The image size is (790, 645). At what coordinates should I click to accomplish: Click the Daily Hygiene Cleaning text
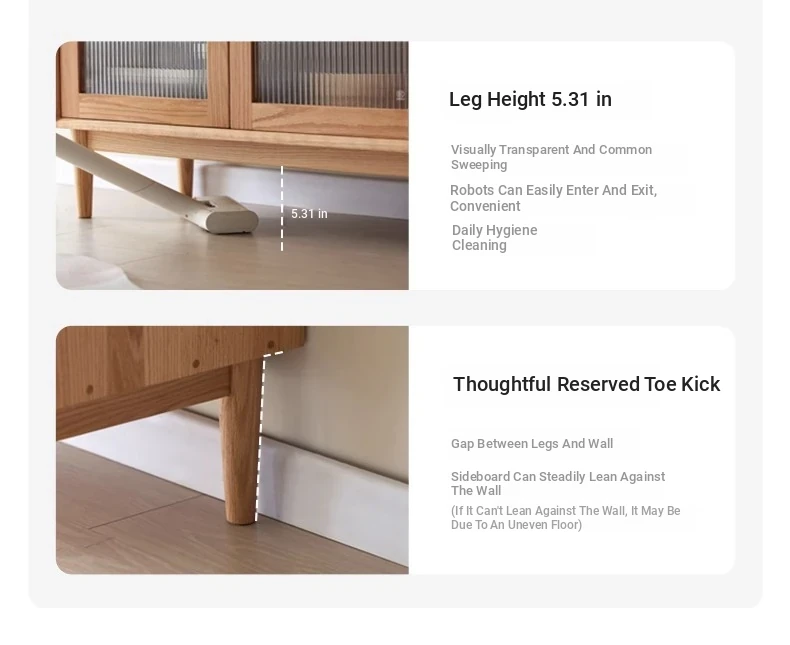point(494,238)
